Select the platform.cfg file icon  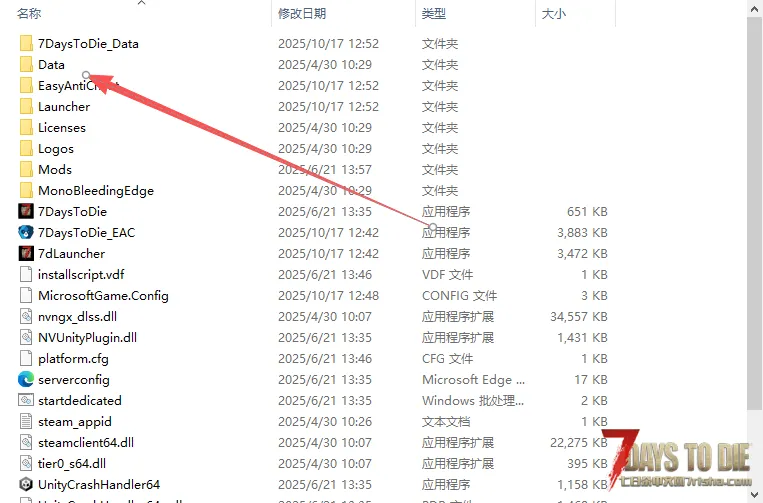[x=26, y=358]
